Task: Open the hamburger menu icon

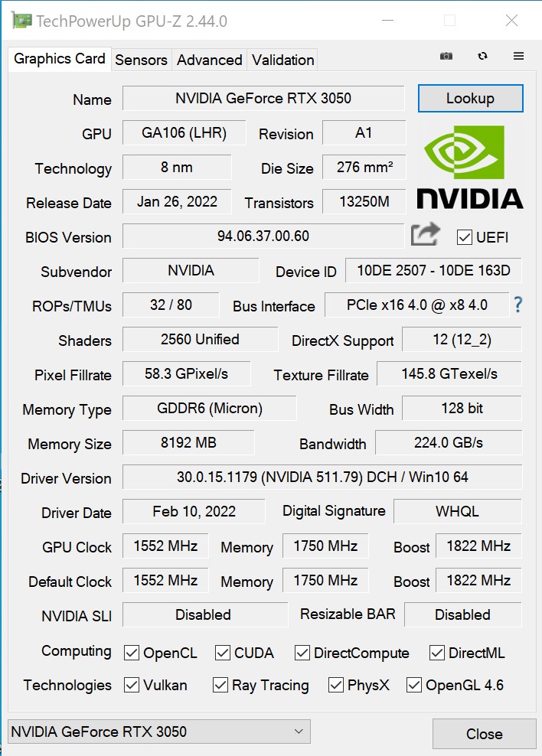Action: 518,57
